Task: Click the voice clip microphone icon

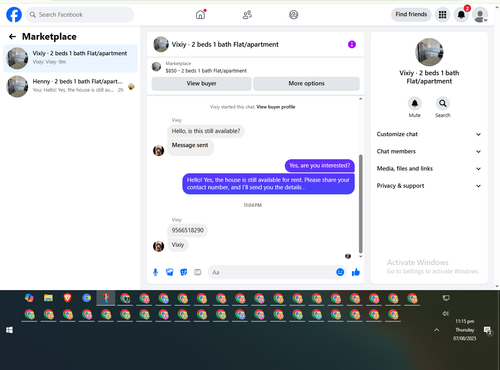Action: (155, 272)
